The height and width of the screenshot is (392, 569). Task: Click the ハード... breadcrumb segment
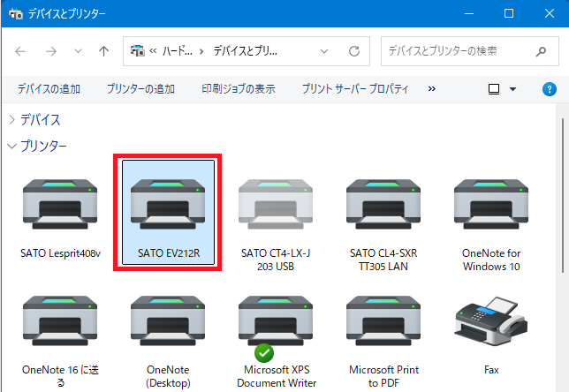click(177, 51)
